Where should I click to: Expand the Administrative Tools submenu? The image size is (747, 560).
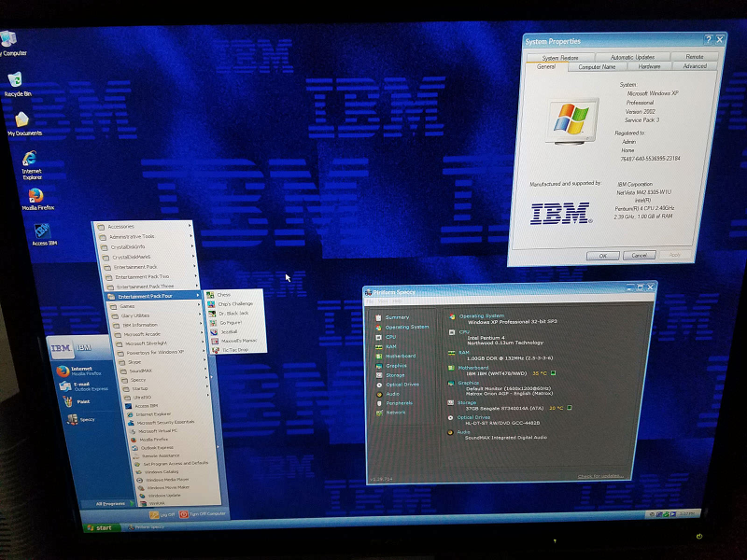pos(147,237)
